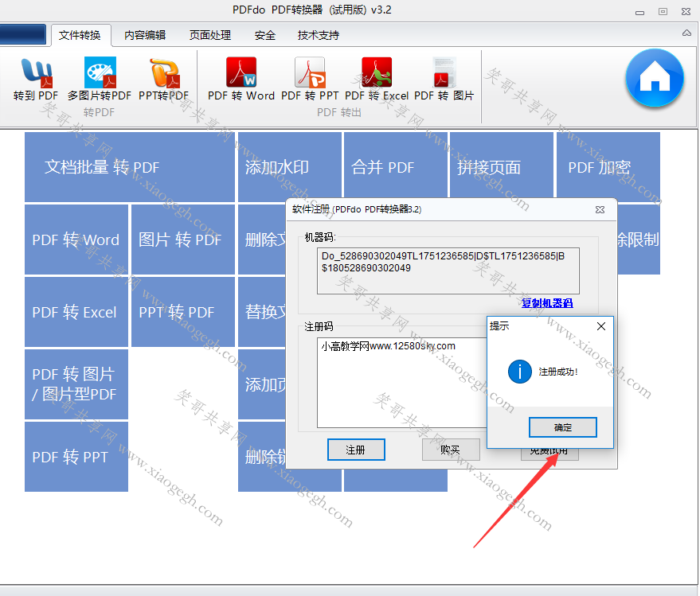Choose the PDF 加密 tile
700x596 pixels.
(x=608, y=167)
